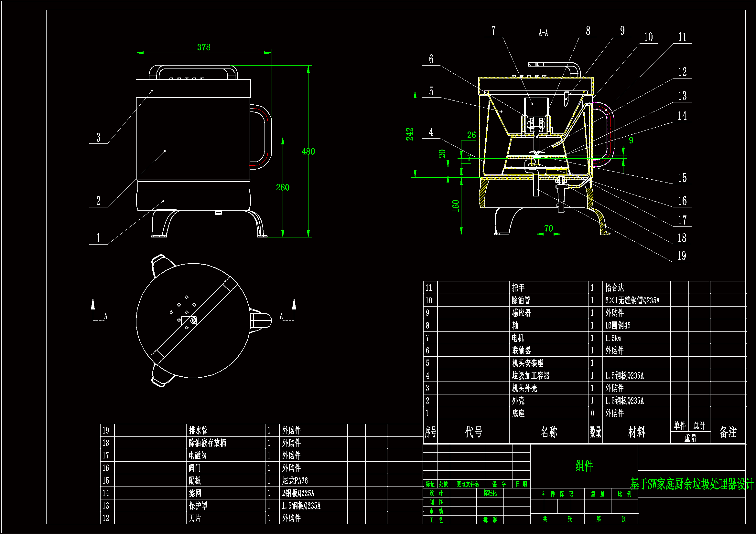Click the 尼龙PA66 material cell
Screen dimensions: 756x534
point(295,481)
